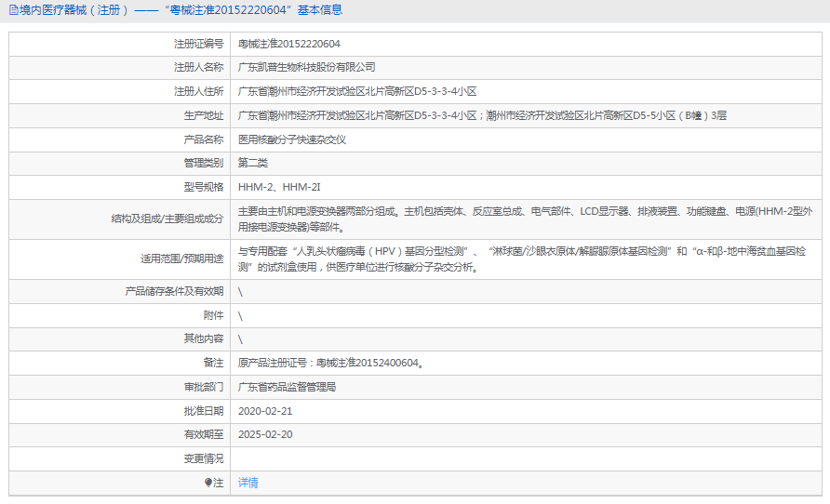This screenshot has height=504, width=830.
Task: Click product name 医用核酸分子快速杂交仪
Action: pos(291,139)
